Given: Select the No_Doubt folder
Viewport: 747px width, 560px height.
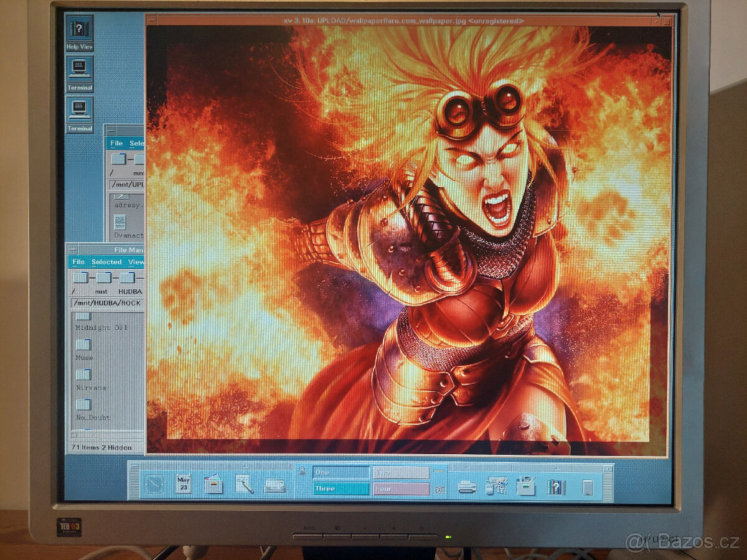Looking at the screenshot, I should tap(83, 405).
